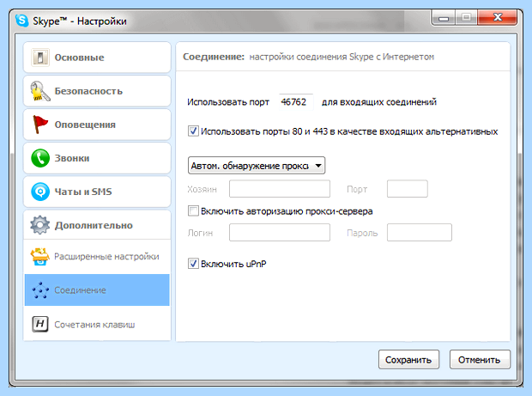Go to the Оповещения section
This screenshot has width=532, height=396.
(x=97, y=125)
